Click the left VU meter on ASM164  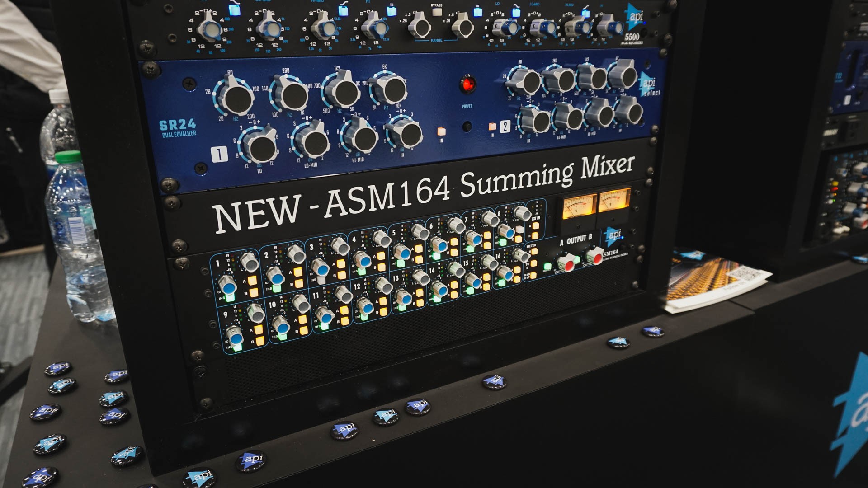tap(579, 207)
